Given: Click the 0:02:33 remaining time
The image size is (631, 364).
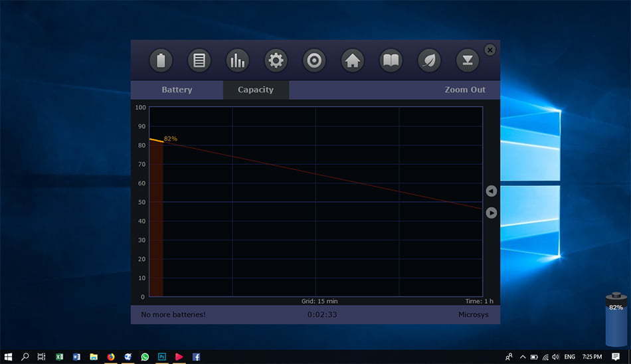Looking at the screenshot, I should [x=322, y=314].
